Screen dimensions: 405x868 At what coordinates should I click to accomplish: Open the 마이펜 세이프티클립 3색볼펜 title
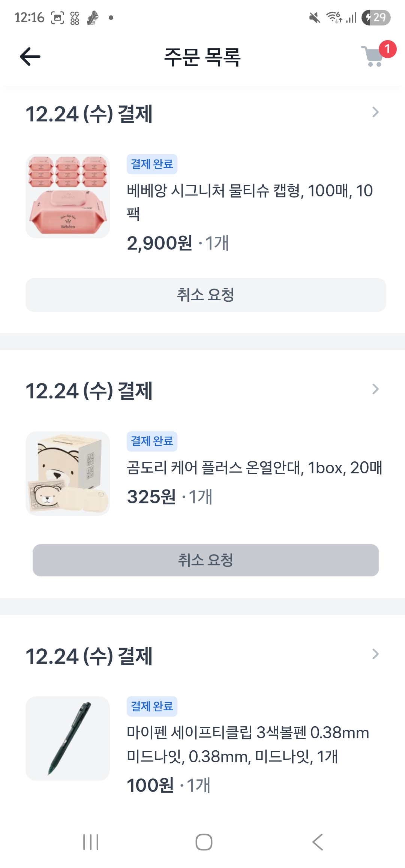point(247,744)
